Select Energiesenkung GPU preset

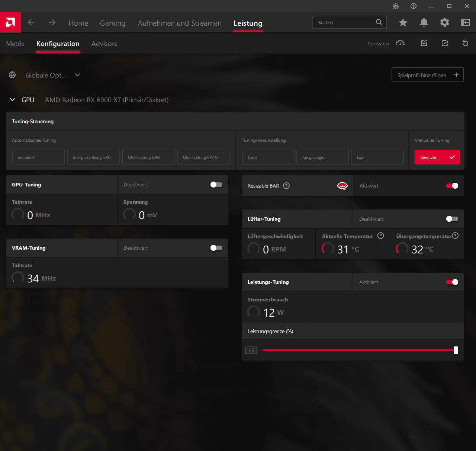94,157
